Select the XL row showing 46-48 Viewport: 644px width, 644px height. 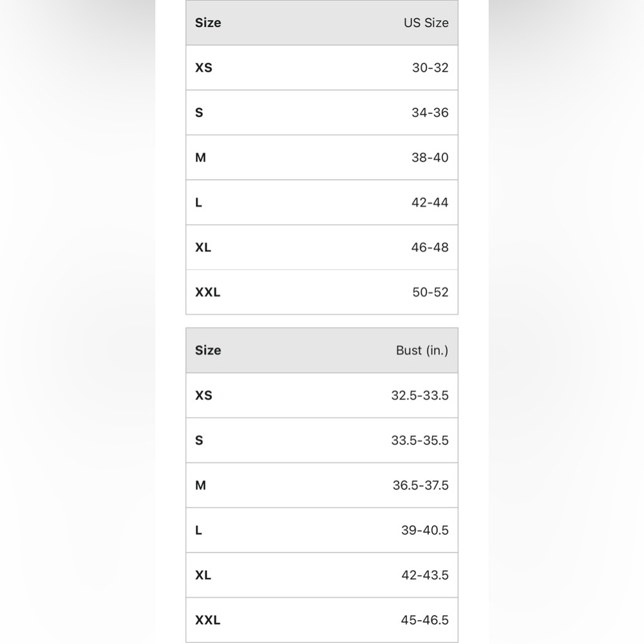(x=321, y=247)
